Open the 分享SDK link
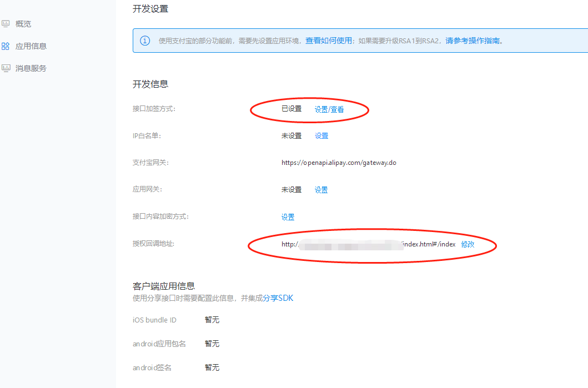The height and width of the screenshot is (388, 588). pos(278,298)
